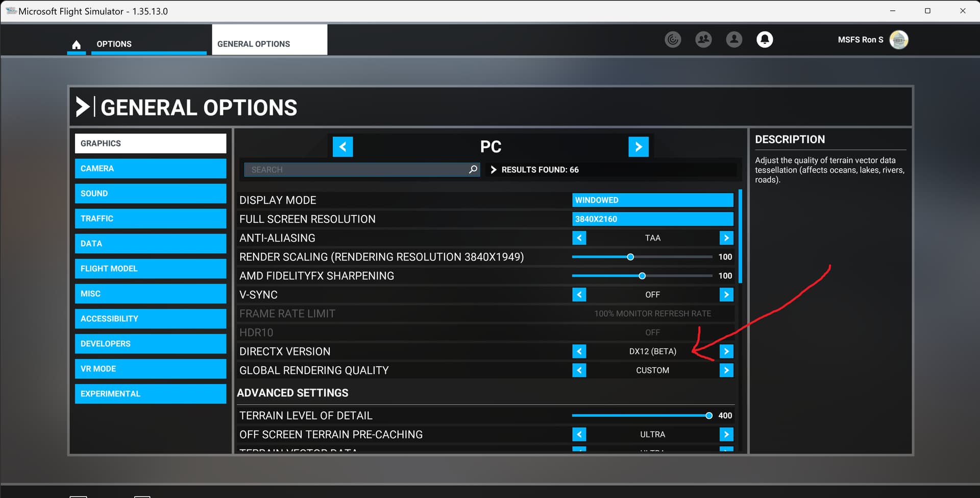Open the VR MODE settings category
The height and width of the screenshot is (498, 980).
point(151,369)
